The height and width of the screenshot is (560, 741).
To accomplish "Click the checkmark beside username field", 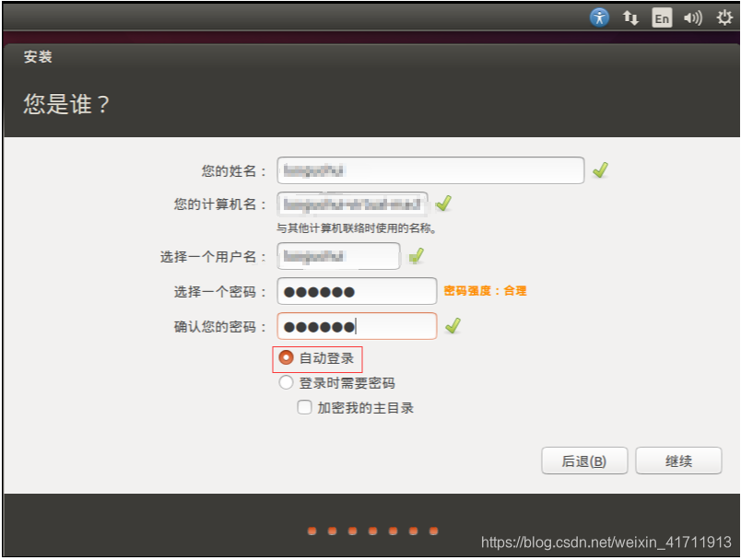I will (416, 256).
